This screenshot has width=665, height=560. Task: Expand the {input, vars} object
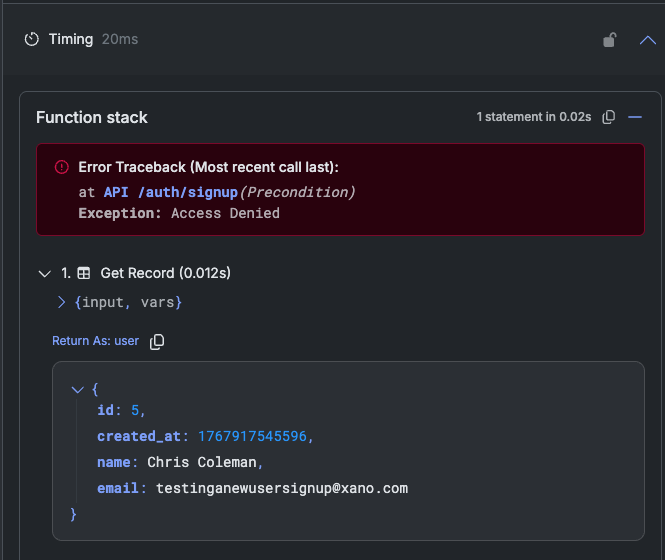tap(61, 301)
